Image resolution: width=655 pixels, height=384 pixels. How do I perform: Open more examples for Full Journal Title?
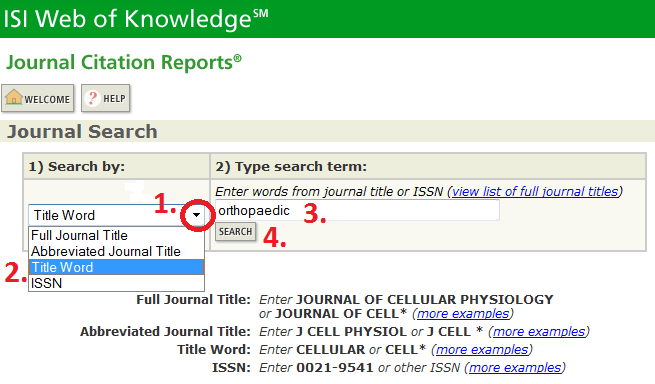pos(463,313)
